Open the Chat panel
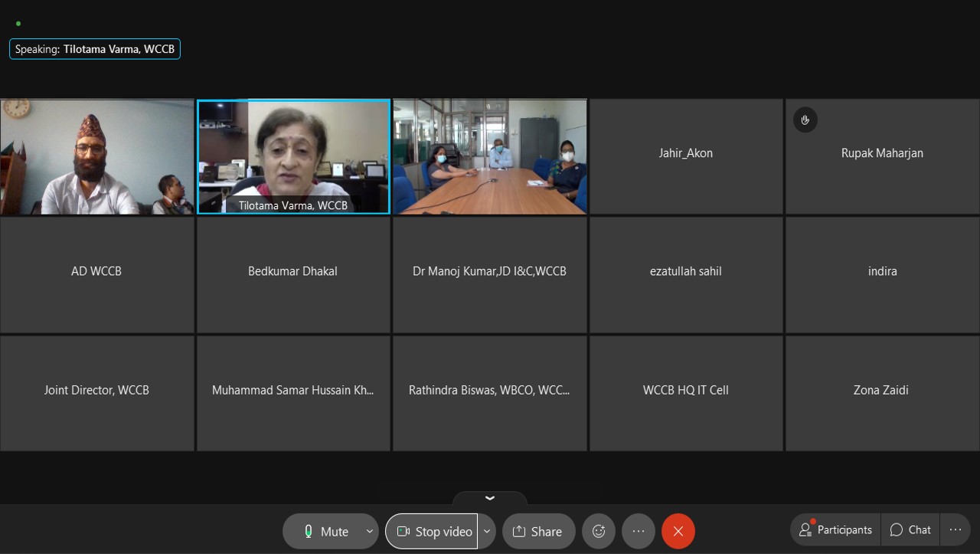 tap(910, 529)
